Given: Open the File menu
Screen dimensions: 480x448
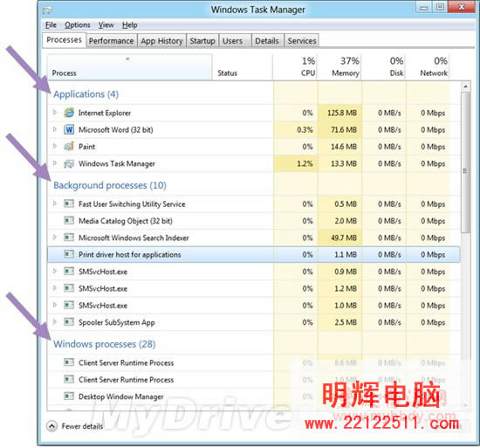Looking at the screenshot, I should tap(51, 25).
